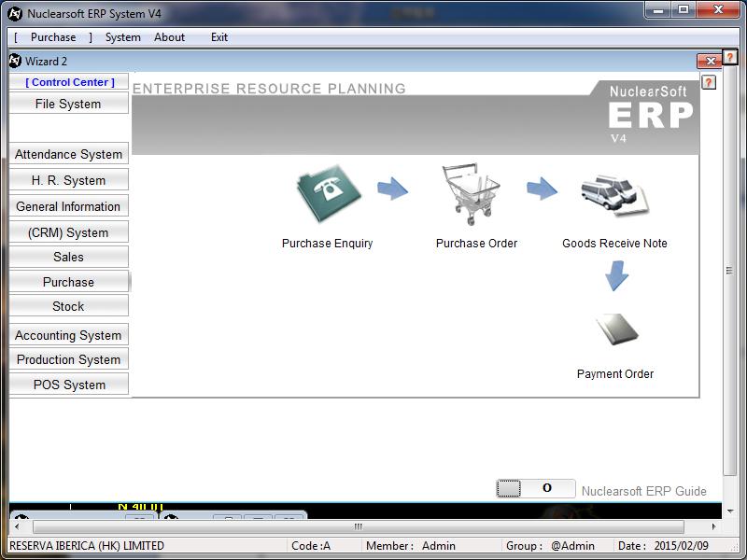Click the Purchase Enquiry label
Screen dimensions: 747x560
coord(328,244)
